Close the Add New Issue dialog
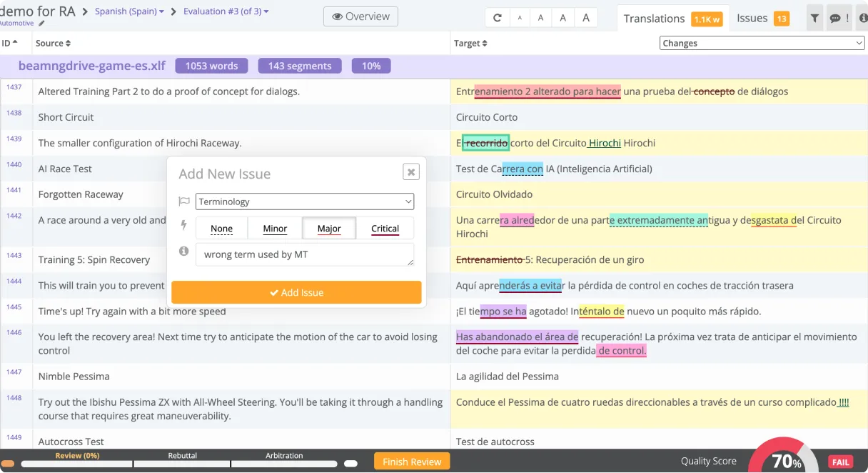Image resolution: width=868 pixels, height=473 pixels. click(411, 172)
